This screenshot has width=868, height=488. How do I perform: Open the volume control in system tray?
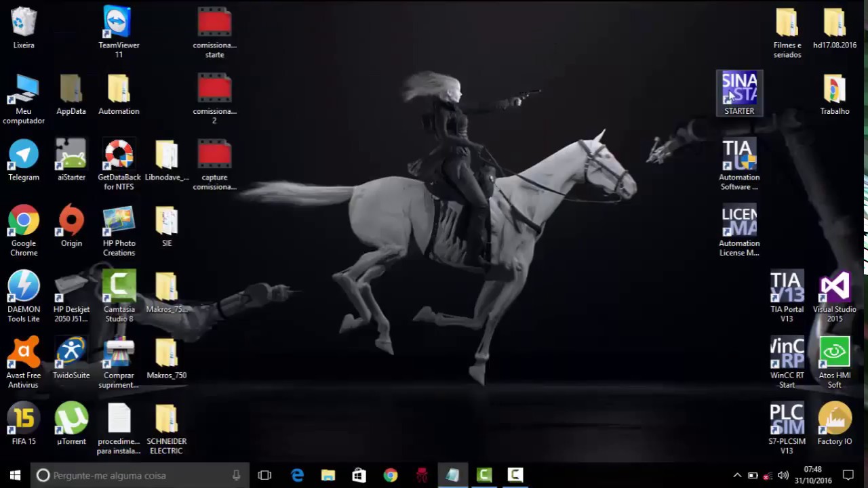[783, 475]
